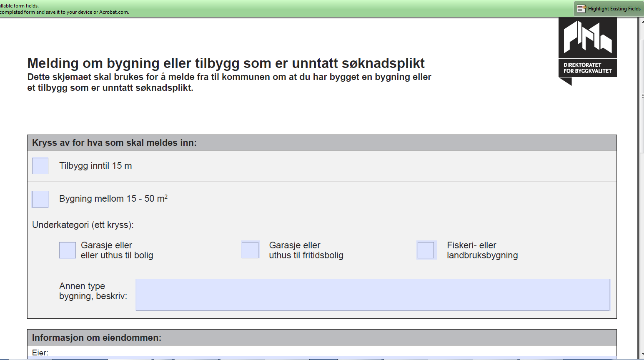This screenshot has height=360, width=644.
Task: Click the 'Annen type bygning, beskriv' text field
Action: coord(373,295)
